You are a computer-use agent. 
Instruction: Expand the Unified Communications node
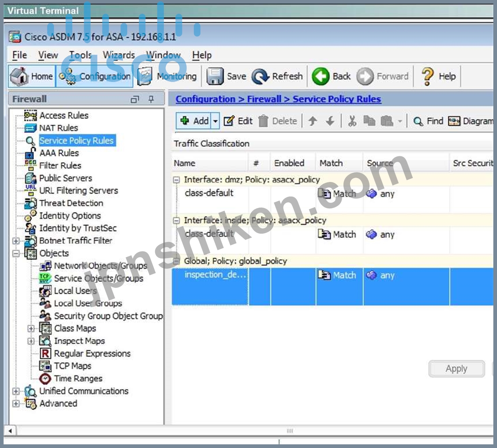[x=16, y=391]
